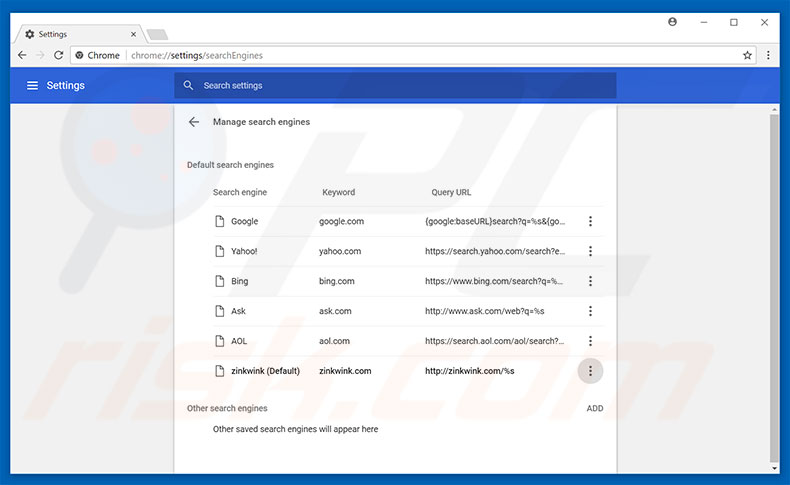Click the Bing row page icon
The height and width of the screenshot is (485, 790).
(x=219, y=281)
